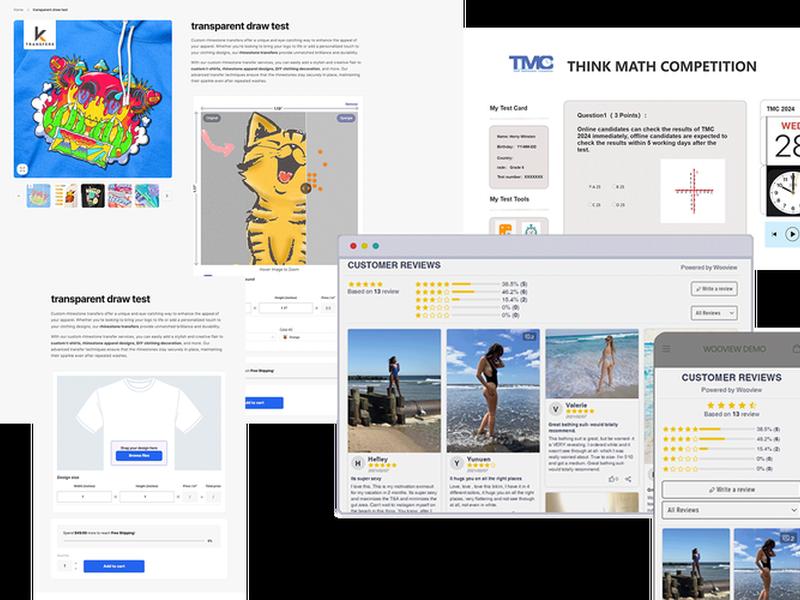Click the Original label on the cat preview
This screenshot has width=800, height=600.
[212, 118]
